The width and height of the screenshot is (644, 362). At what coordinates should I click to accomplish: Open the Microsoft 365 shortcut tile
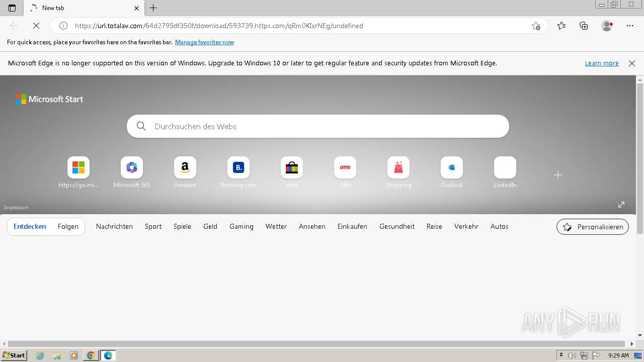pos(132,172)
